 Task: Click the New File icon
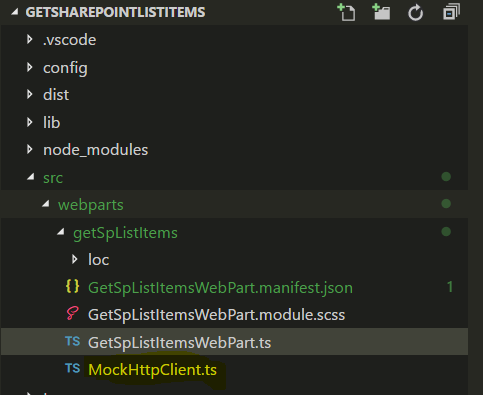click(x=346, y=12)
